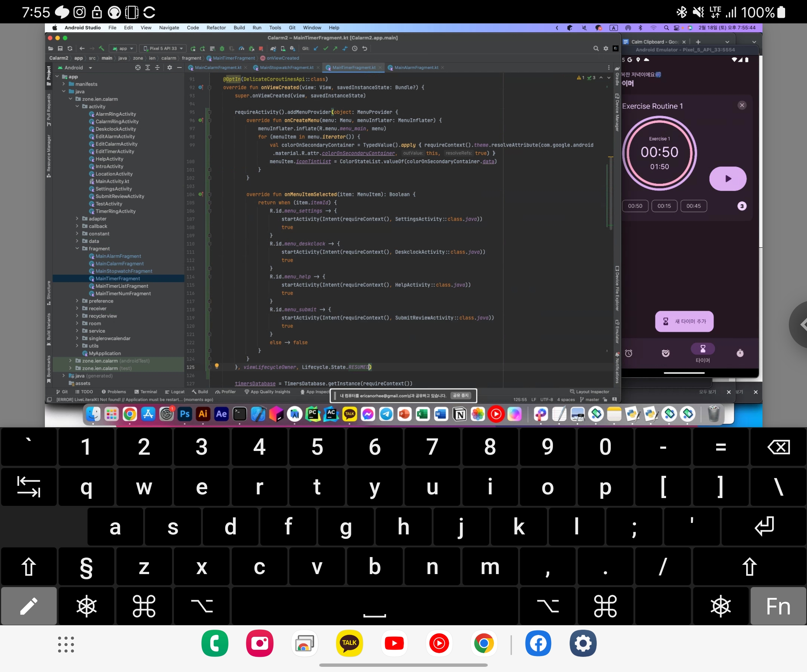This screenshot has height=672, width=807.
Task: Click the green Debug app bug icon
Action: (222, 49)
